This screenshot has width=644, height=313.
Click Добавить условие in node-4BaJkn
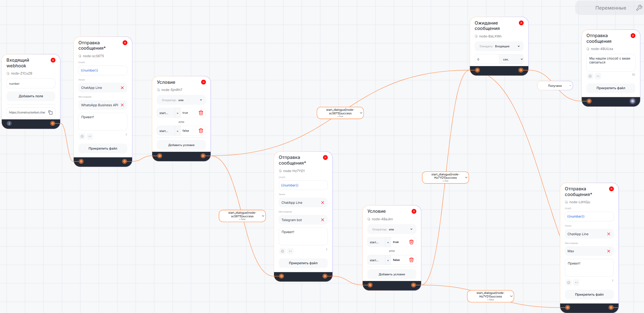[x=391, y=274]
